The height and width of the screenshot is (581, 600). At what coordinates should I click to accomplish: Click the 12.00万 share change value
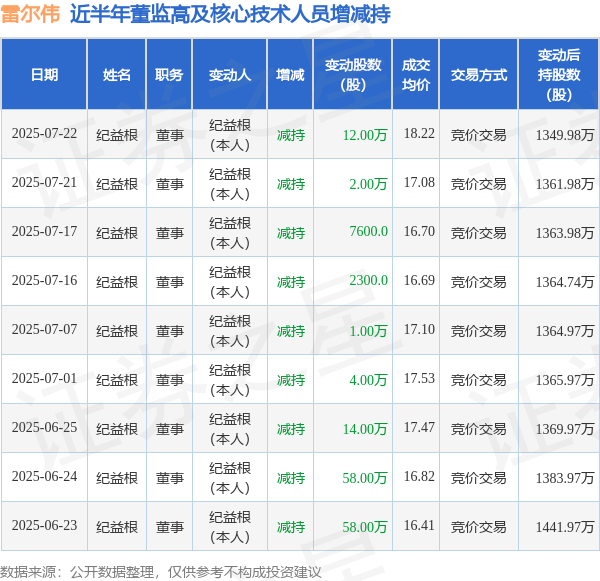[x=365, y=135]
